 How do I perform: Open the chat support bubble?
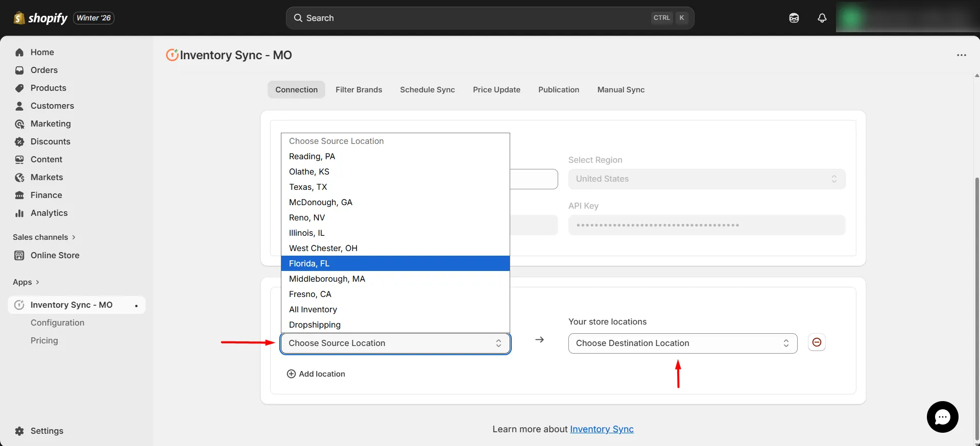pyautogui.click(x=942, y=417)
